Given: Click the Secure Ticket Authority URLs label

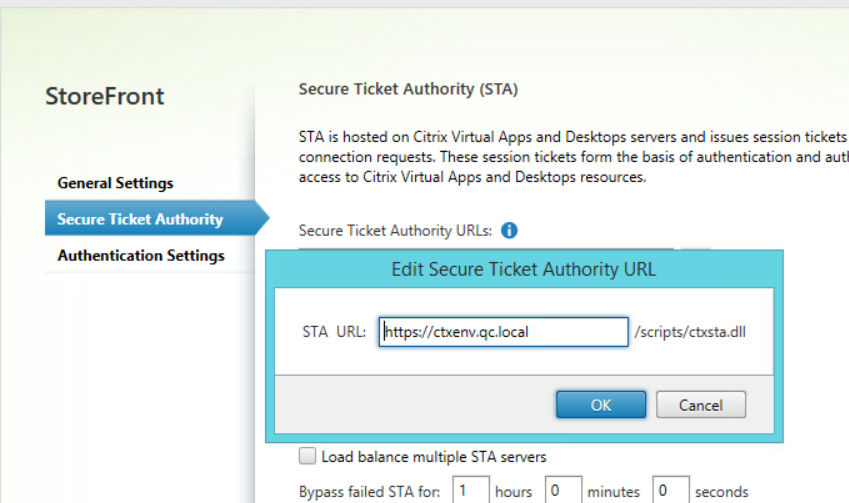Looking at the screenshot, I should 395,231.
